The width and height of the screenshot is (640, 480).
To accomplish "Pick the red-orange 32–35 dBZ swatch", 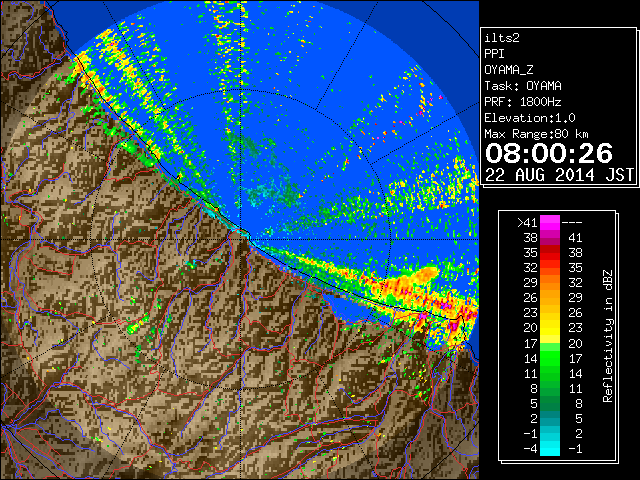I will click(x=549, y=268).
